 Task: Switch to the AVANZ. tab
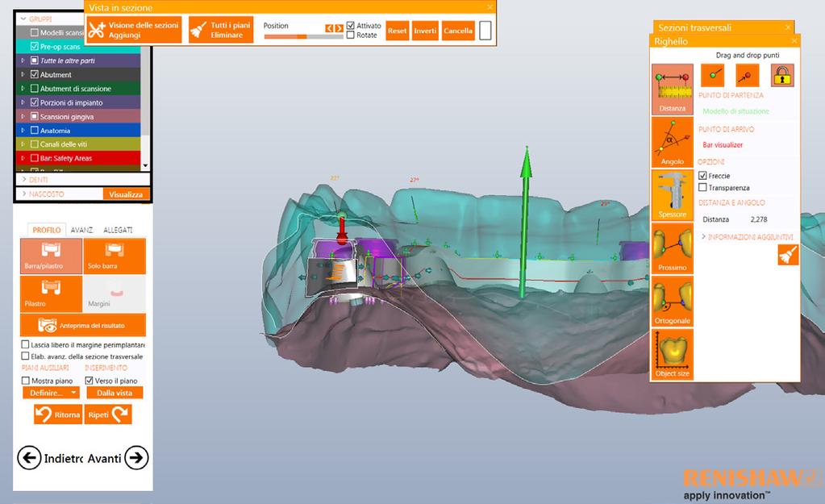click(x=82, y=230)
